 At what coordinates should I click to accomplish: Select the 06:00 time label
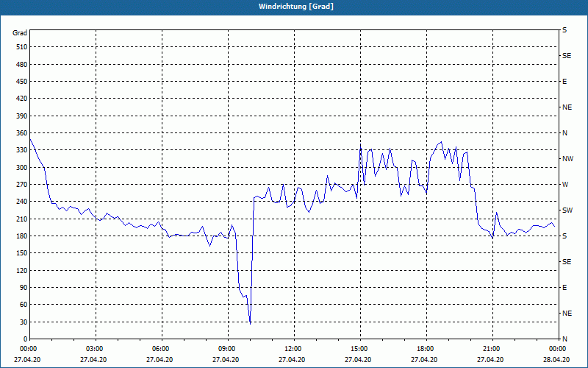[x=162, y=348]
